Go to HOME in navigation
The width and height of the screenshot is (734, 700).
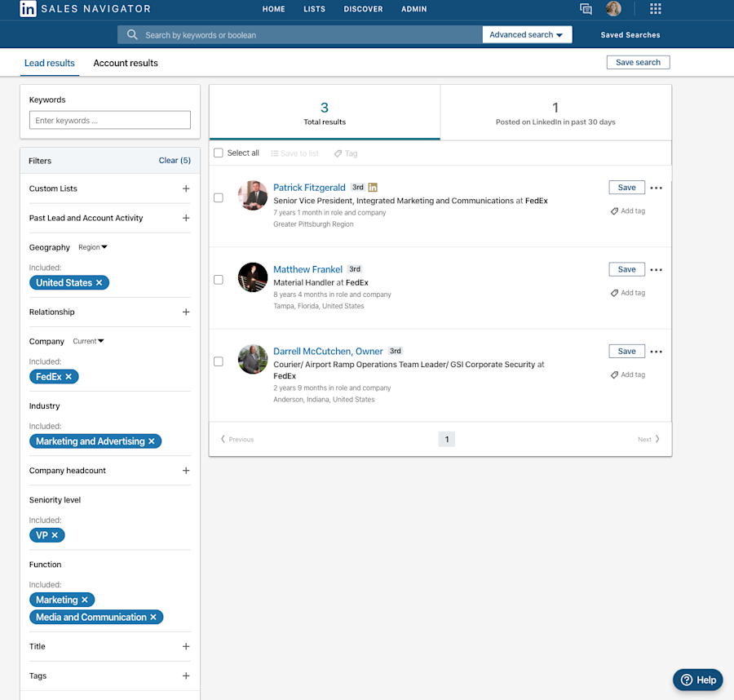(273, 9)
